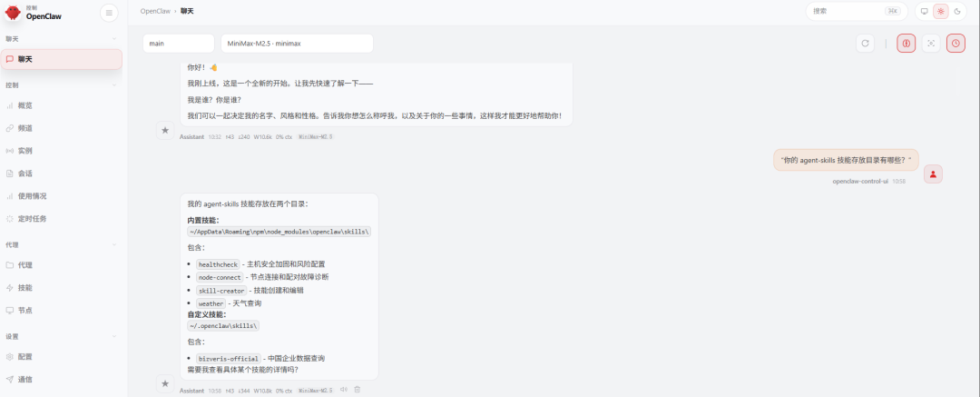Switch to system theme monitor icon

[924, 11]
